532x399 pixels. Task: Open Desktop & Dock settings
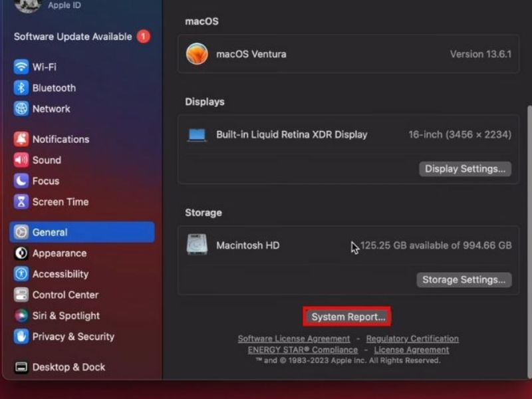pos(82,367)
